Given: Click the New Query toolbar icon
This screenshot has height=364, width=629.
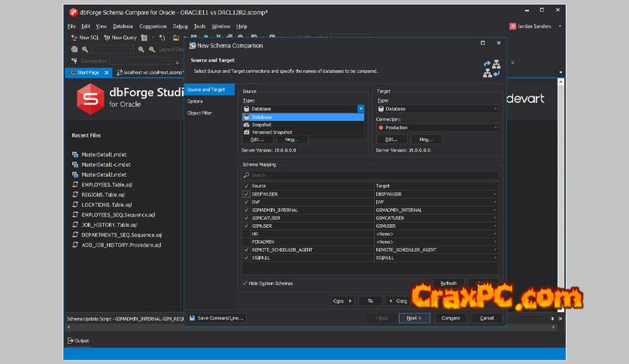Looking at the screenshot, I should pyautogui.click(x=107, y=38).
